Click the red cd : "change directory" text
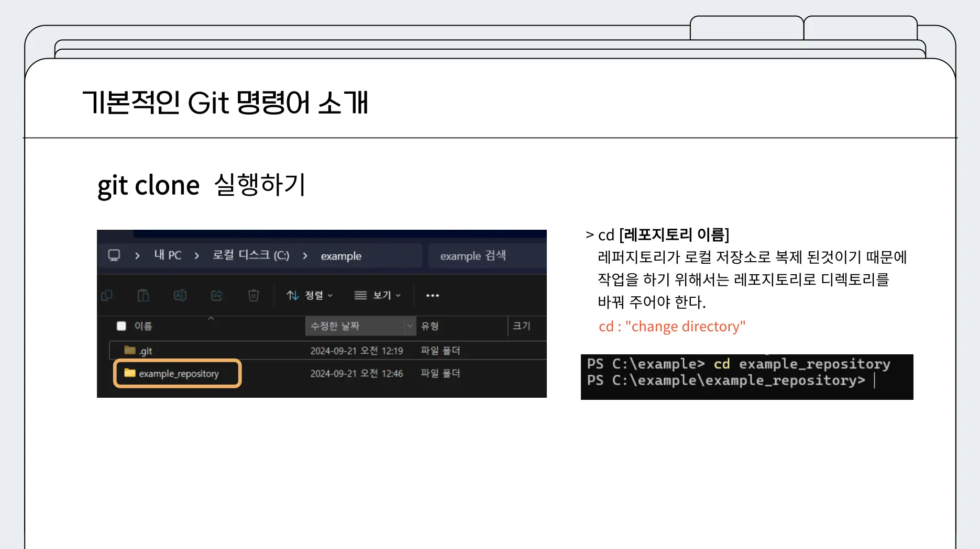Viewport: 980px width, 549px height. tap(672, 327)
